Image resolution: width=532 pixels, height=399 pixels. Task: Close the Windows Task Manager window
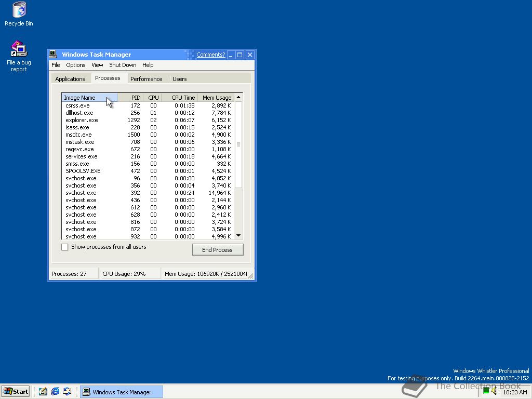250,55
